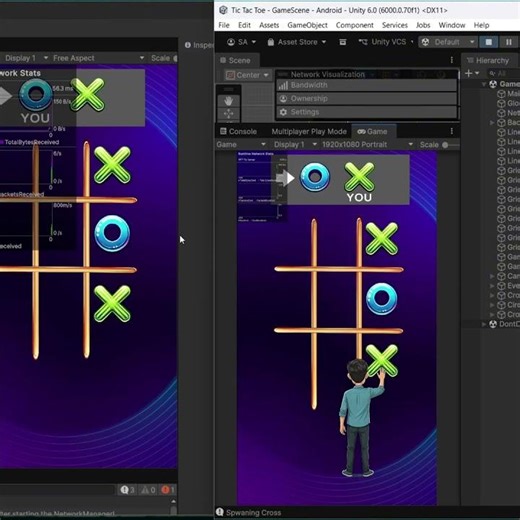Viewport: 520px width, 520px height.
Task: Select the Hand view tool
Action: 228,100
